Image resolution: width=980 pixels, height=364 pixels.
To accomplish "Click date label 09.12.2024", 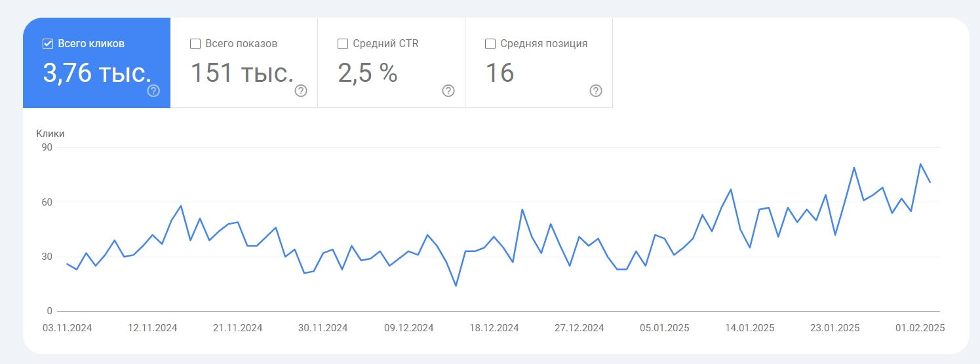I will point(408,328).
